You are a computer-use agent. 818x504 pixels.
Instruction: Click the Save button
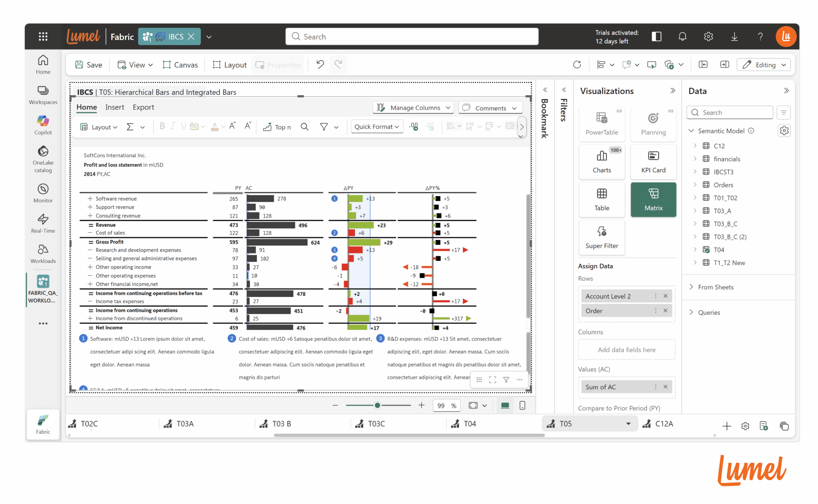89,65
